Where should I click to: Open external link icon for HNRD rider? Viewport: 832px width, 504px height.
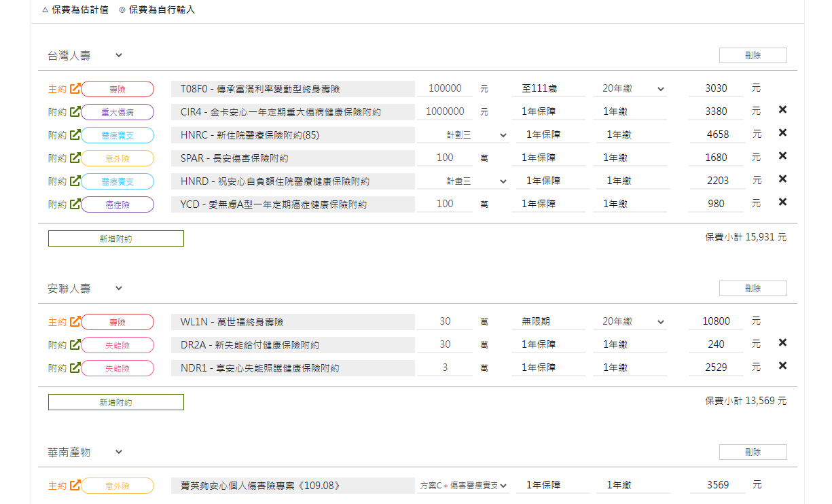click(x=75, y=181)
